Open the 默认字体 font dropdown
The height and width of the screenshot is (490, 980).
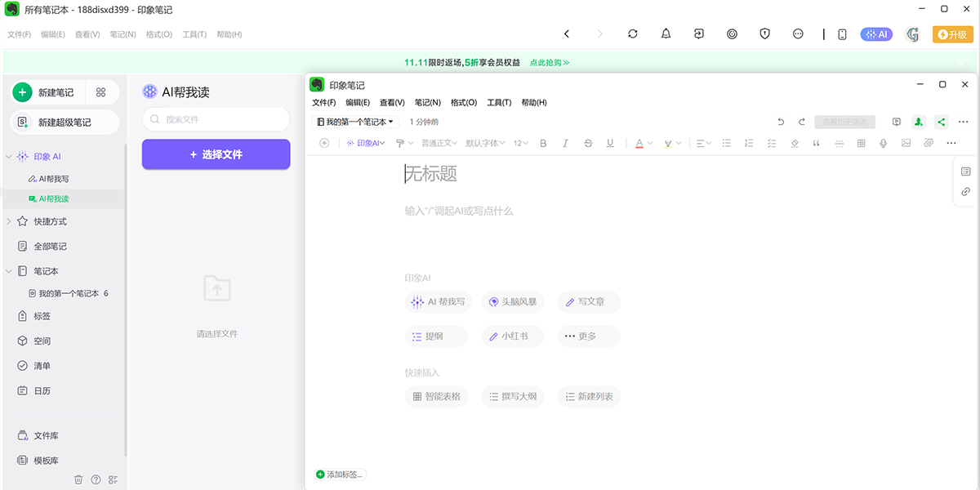[x=485, y=144]
